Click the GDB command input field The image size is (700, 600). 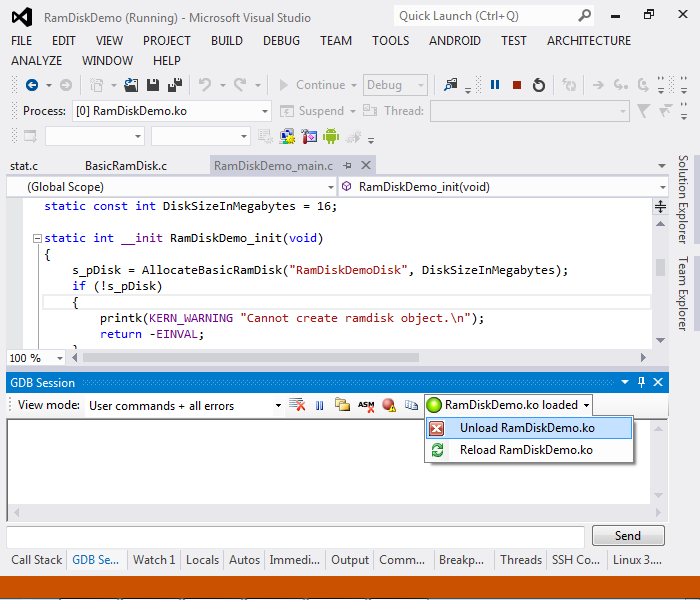tap(296, 537)
